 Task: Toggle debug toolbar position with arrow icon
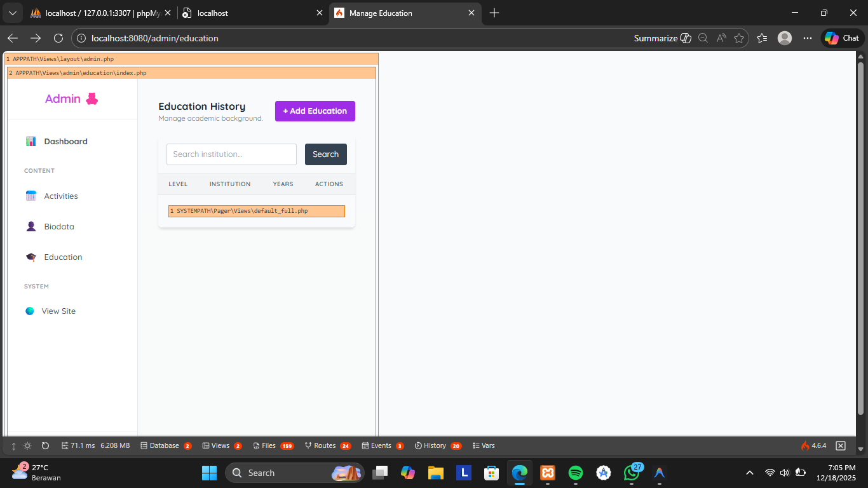pyautogui.click(x=13, y=446)
